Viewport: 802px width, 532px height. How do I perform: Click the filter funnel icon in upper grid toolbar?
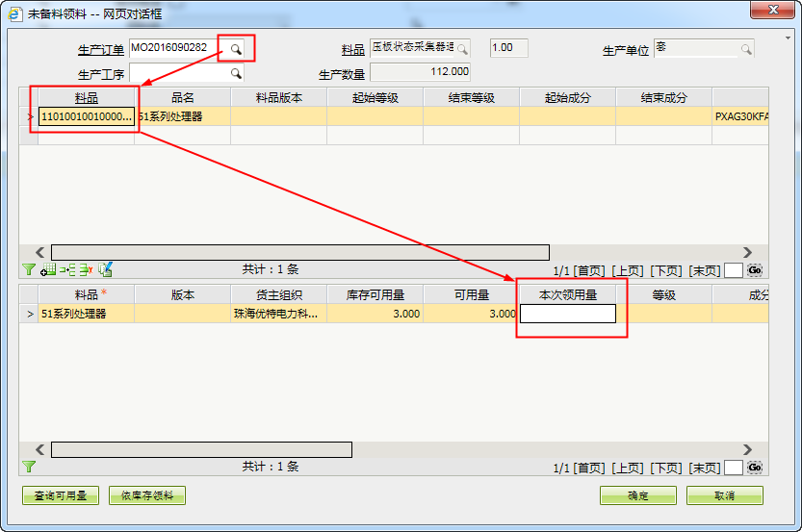29,270
